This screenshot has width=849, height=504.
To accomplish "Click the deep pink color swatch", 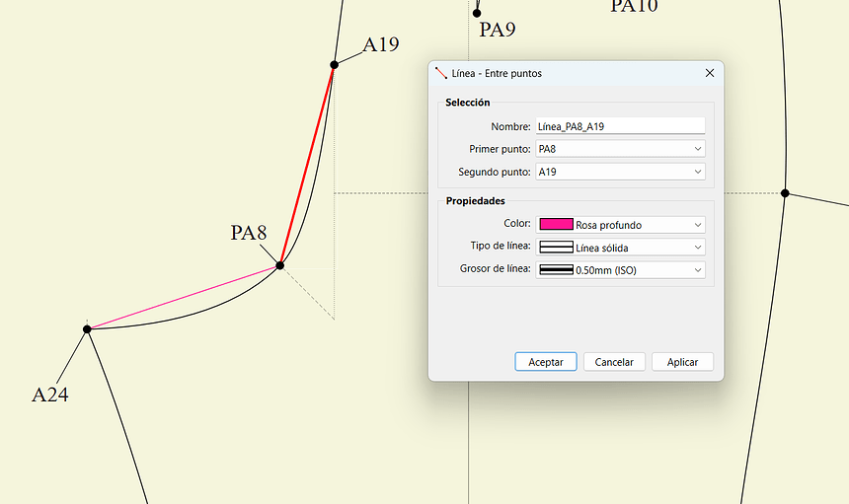I will pyautogui.click(x=556, y=225).
